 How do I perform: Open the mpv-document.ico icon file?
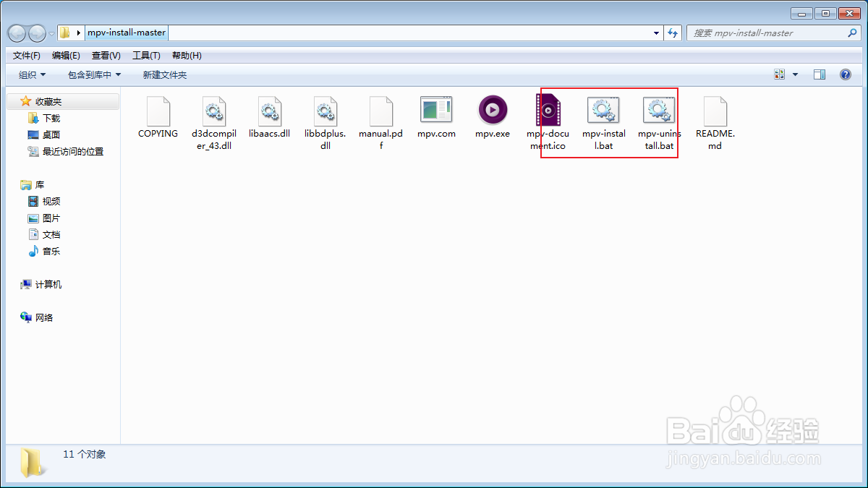pos(548,110)
